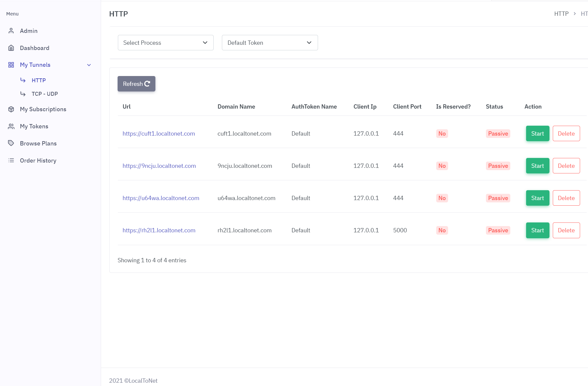588x386 pixels.
Task: Click the Passive status badge for cuft1
Action: tap(498, 134)
